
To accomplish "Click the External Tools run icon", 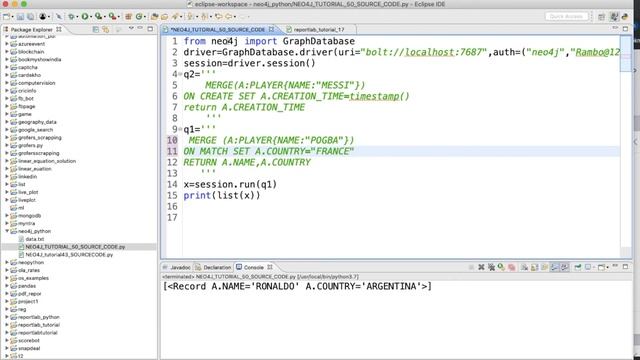I will click(x=112, y=16).
